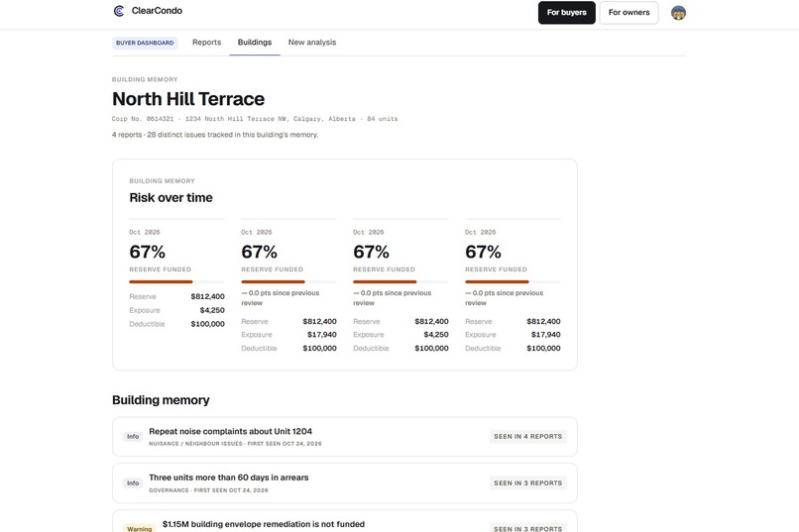
Task: Click the Seen in 4 Reports badge
Action: [528, 436]
